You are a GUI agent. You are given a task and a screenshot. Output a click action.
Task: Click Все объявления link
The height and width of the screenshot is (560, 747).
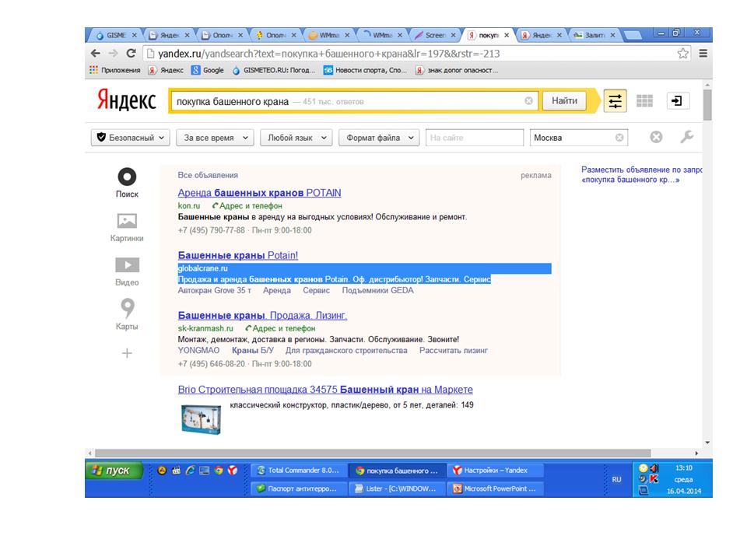coord(208,175)
